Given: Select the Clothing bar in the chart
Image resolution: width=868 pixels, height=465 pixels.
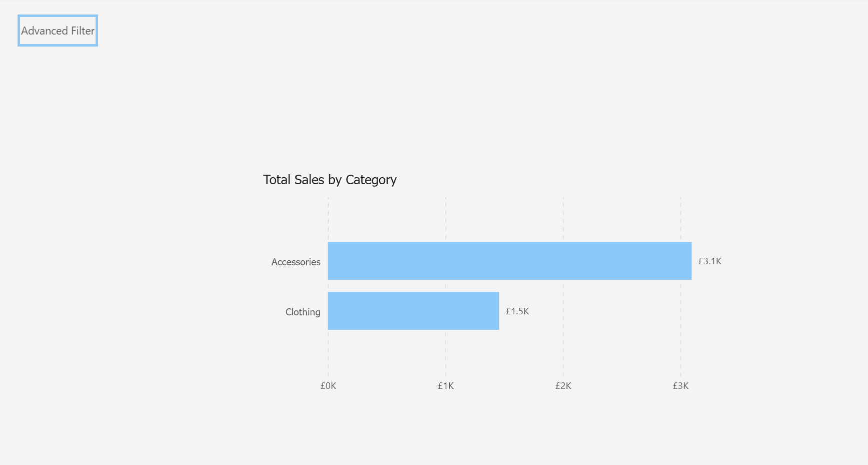Looking at the screenshot, I should pos(413,311).
